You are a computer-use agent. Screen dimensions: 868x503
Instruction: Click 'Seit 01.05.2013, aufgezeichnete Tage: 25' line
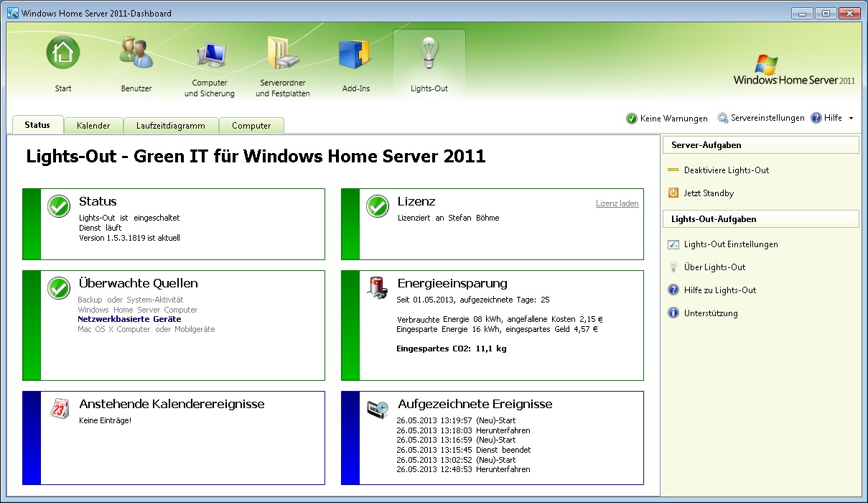click(473, 299)
